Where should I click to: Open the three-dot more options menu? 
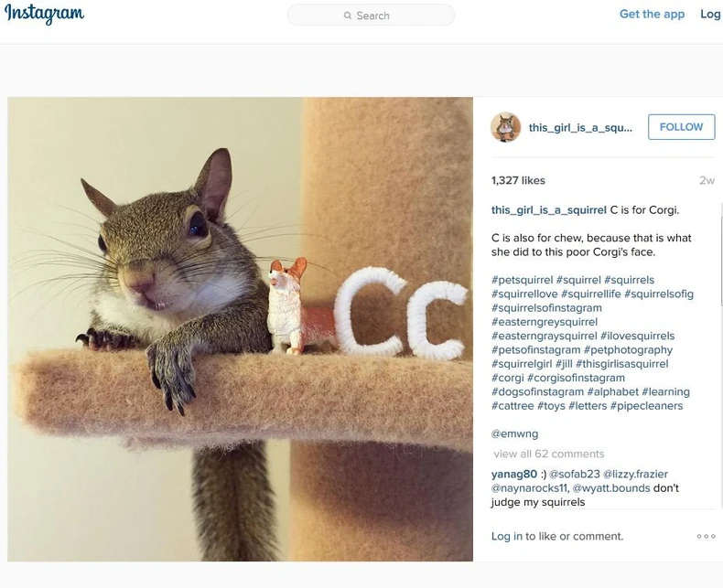tap(706, 537)
